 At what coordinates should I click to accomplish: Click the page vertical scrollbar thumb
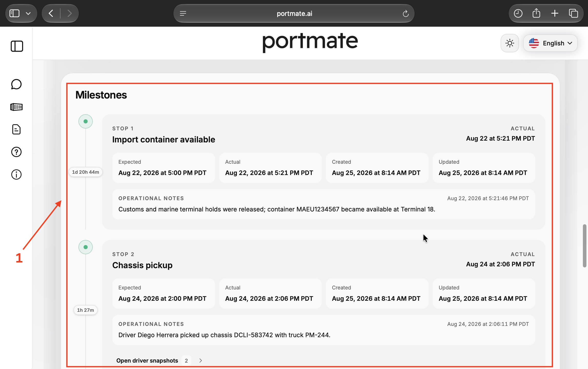[584, 246]
